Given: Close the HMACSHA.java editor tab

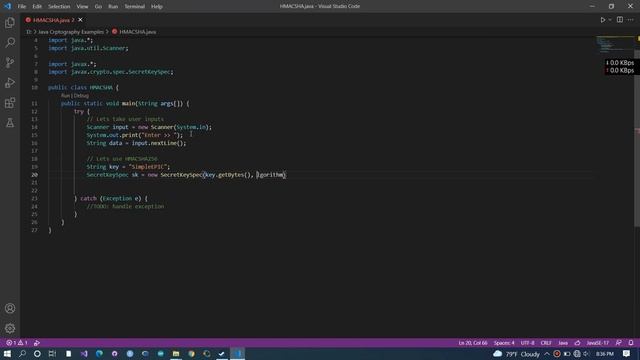Looking at the screenshot, I should [x=80, y=20].
